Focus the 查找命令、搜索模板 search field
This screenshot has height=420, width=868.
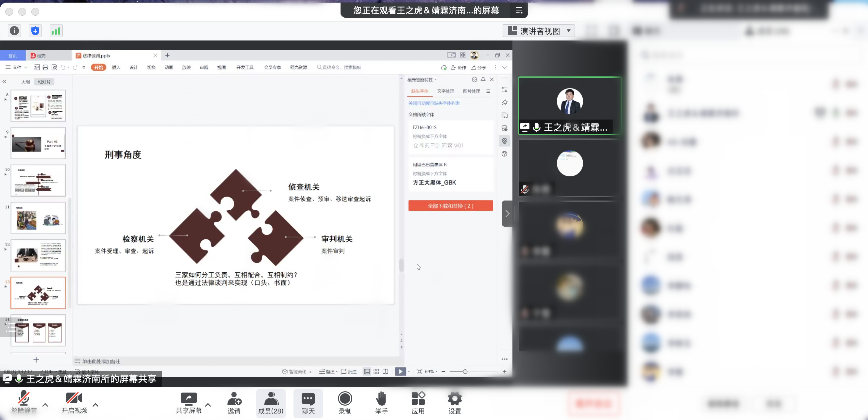pyautogui.click(x=340, y=67)
